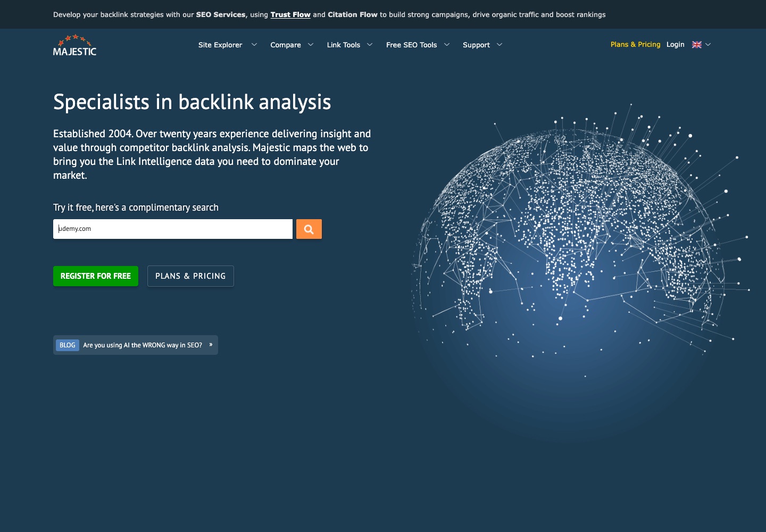Click the Majestic logo
This screenshot has height=532, width=766.
coord(75,45)
